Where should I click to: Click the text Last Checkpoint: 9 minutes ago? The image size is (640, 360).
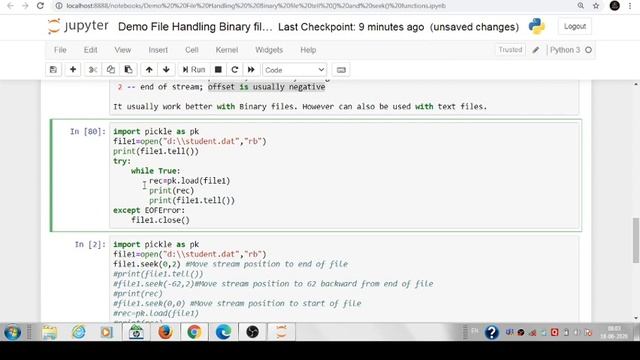pyautogui.click(x=351, y=27)
